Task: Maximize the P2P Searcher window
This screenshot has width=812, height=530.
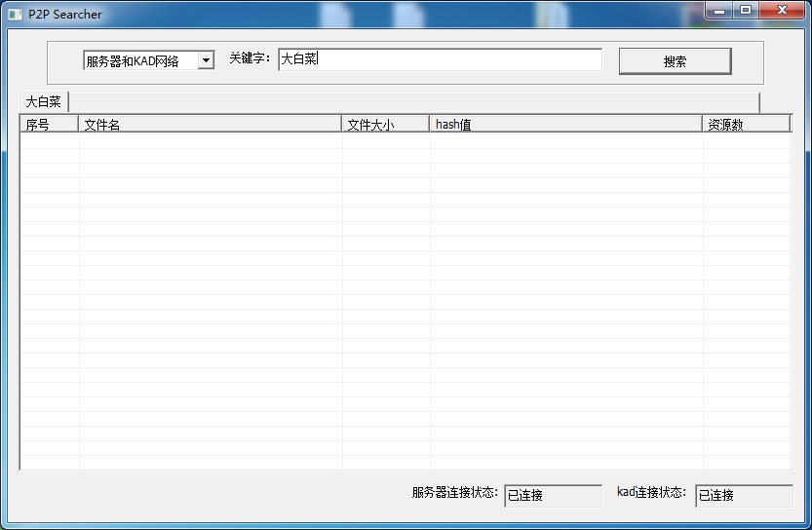Action: coord(746,11)
